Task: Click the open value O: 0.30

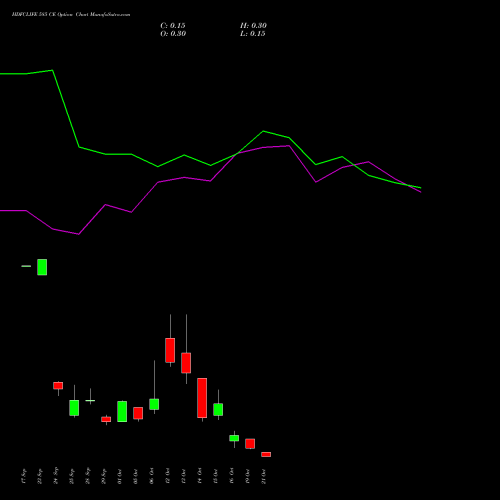Action: tap(173, 34)
